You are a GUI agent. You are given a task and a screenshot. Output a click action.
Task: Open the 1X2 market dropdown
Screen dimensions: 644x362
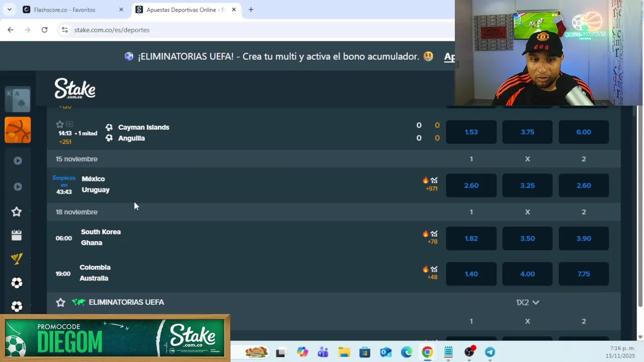[527, 302]
